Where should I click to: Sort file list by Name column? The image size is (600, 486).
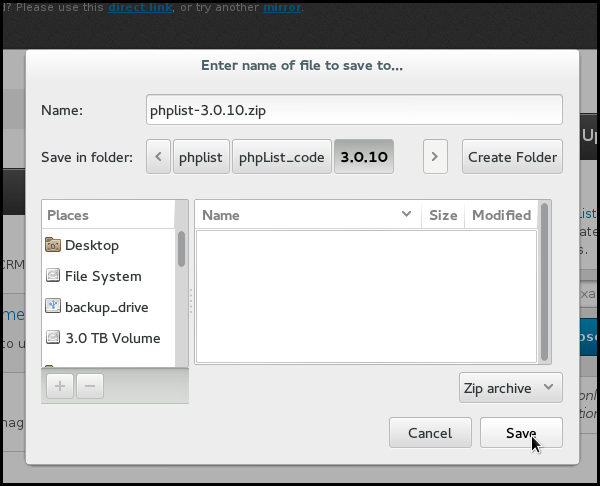[x=308, y=215]
